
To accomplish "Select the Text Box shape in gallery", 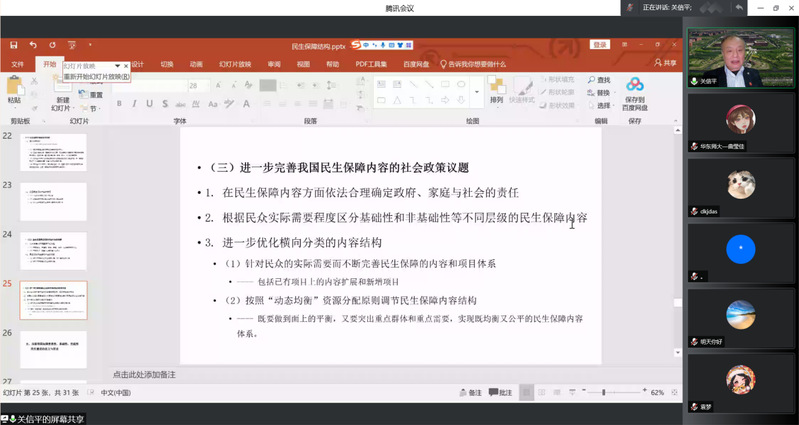I will click(x=381, y=84).
